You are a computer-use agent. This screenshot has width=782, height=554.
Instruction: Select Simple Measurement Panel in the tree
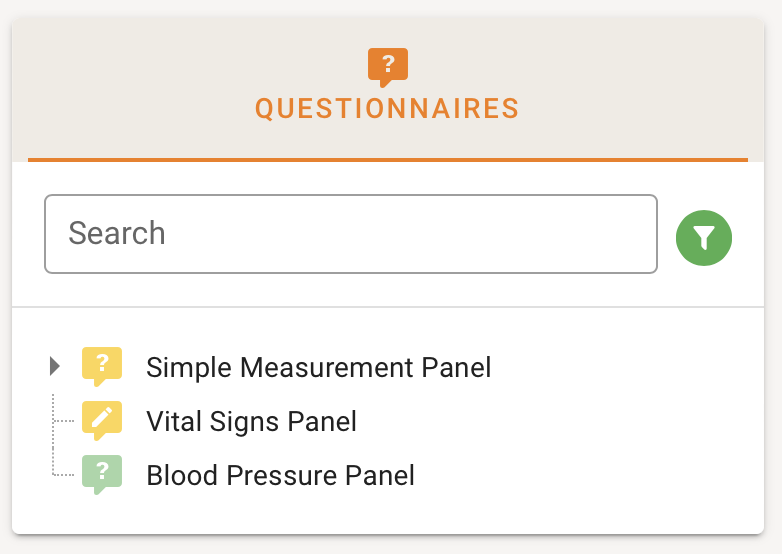coord(318,368)
